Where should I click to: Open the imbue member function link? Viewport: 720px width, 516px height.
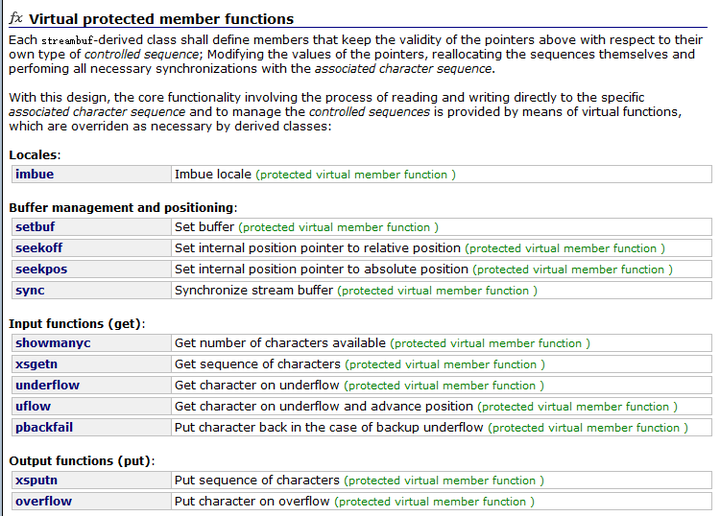pos(35,174)
